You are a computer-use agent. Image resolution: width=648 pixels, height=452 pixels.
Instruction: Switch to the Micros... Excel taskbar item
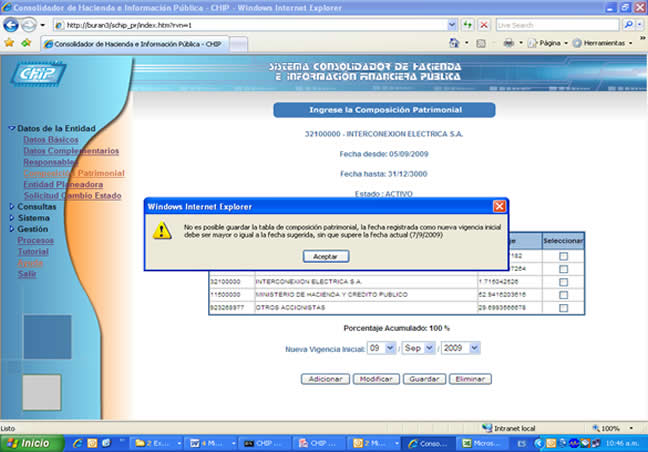coord(482,443)
